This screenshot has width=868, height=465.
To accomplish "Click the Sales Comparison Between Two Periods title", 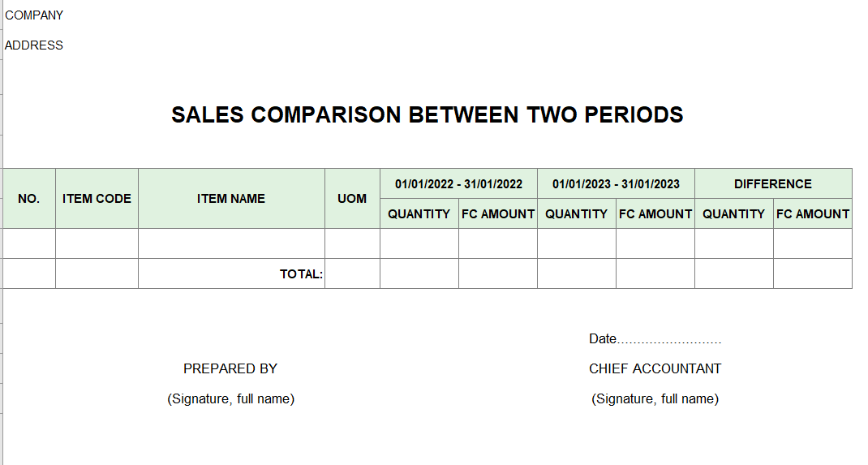I will coord(427,114).
